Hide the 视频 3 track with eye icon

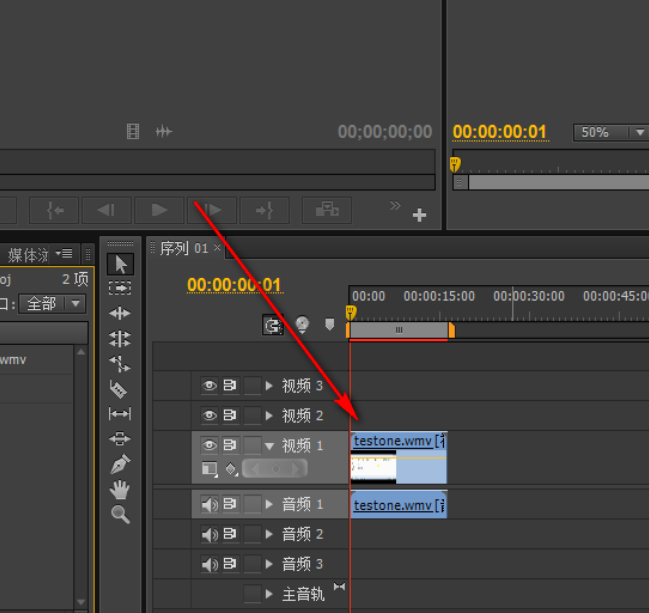pyautogui.click(x=209, y=385)
